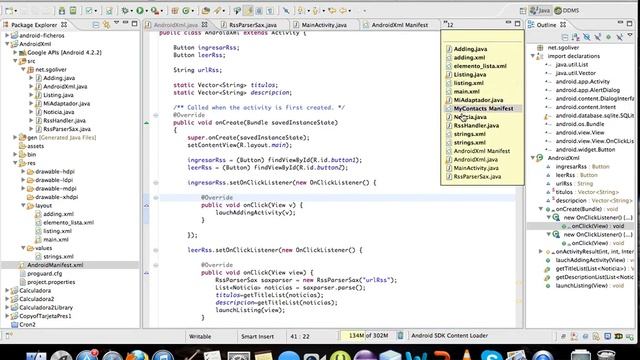Open the hidden editors list chevron '12'
The image size is (640, 360).
(448, 24)
